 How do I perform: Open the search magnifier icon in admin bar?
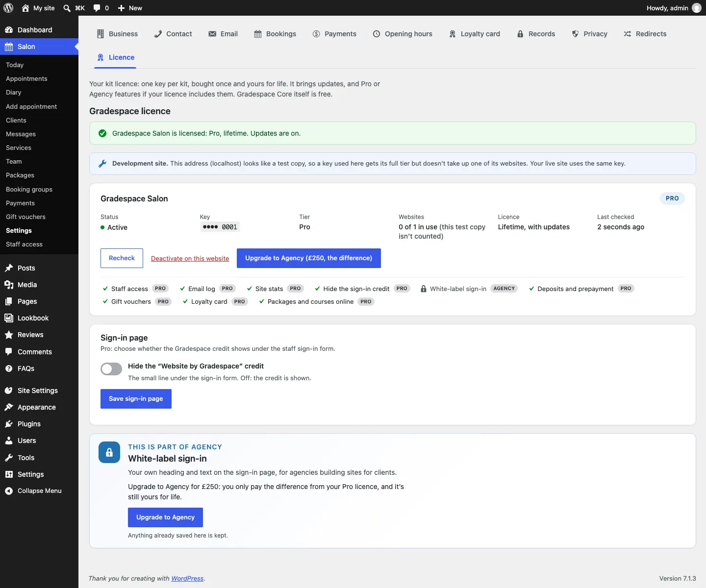coord(67,8)
